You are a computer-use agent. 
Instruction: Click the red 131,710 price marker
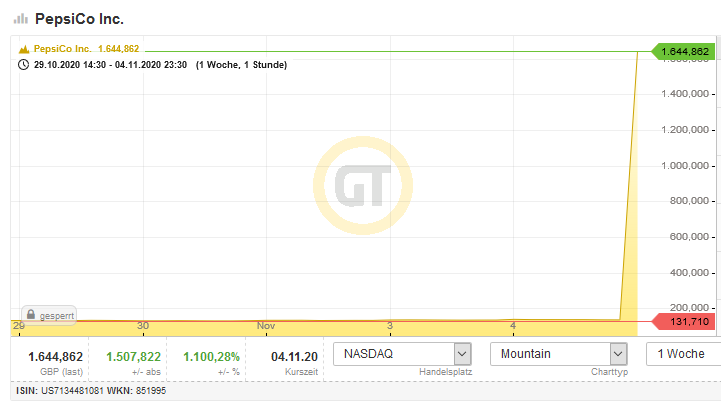click(x=683, y=322)
